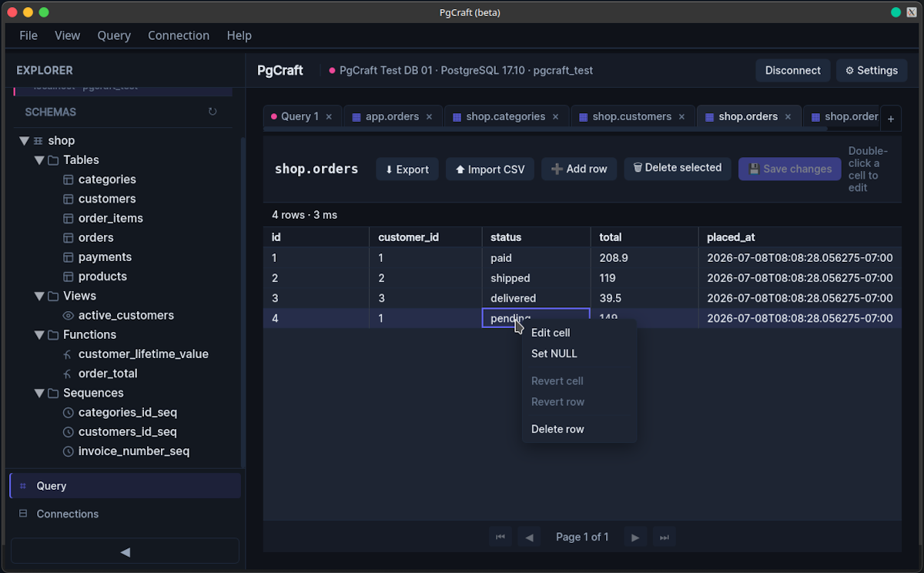The width and height of the screenshot is (924, 573).
Task: Collapse the Functions tree node
Action: pyautogui.click(x=39, y=335)
